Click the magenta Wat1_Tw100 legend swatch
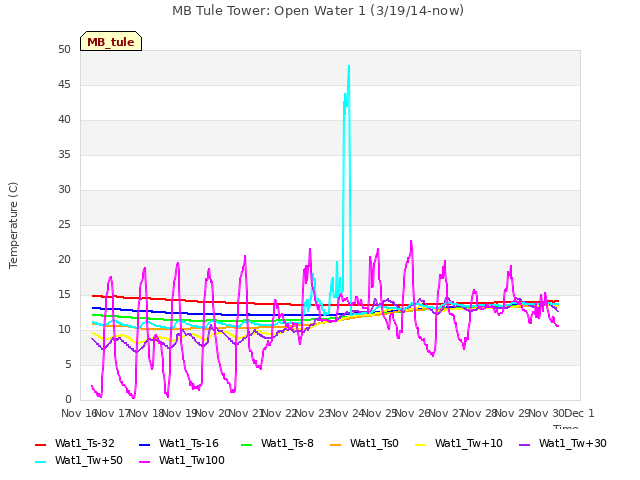640x480 pixels. click(x=144, y=462)
